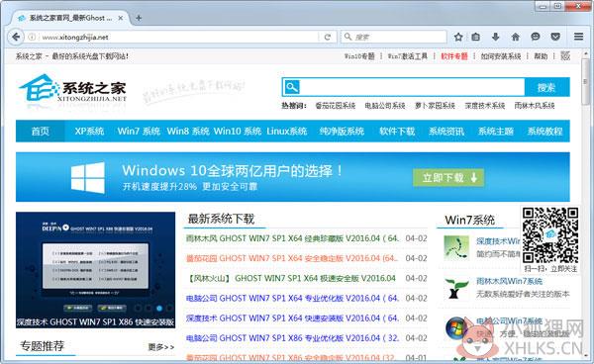Open the chat bubble toolbar icon
Screen dimensions: 594x364
[x=536, y=37]
